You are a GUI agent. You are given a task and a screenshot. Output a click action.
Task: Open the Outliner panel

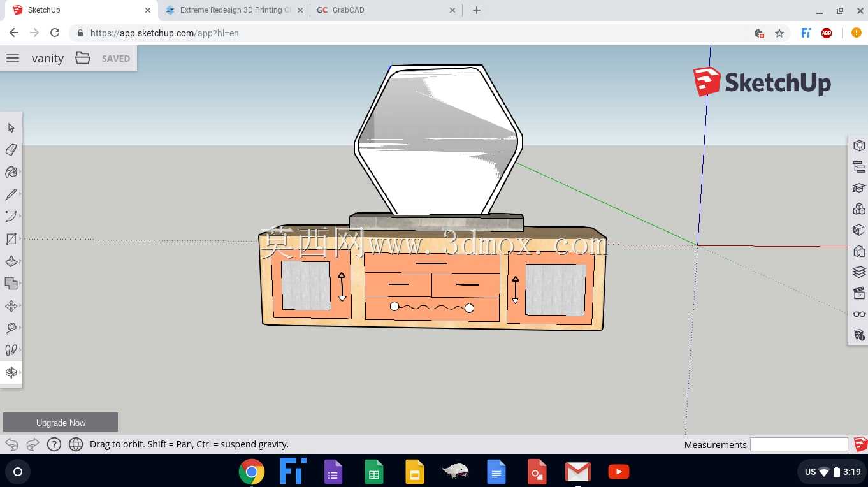858,167
